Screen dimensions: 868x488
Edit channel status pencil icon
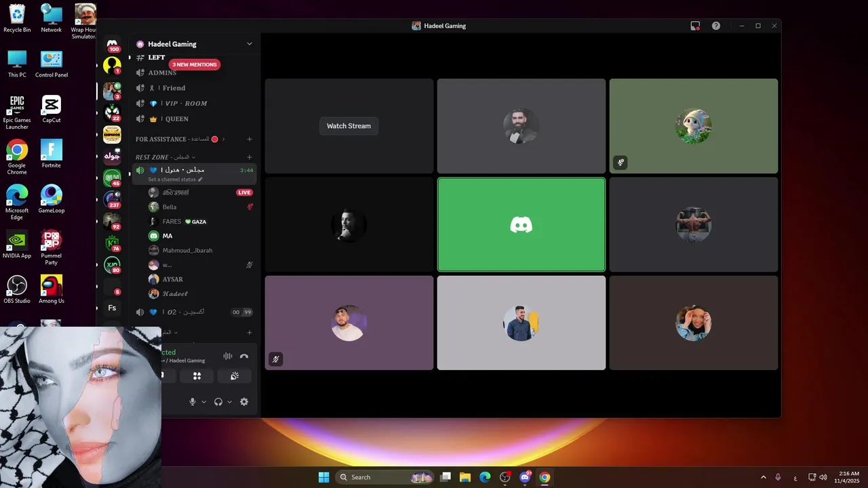tap(200, 180)
